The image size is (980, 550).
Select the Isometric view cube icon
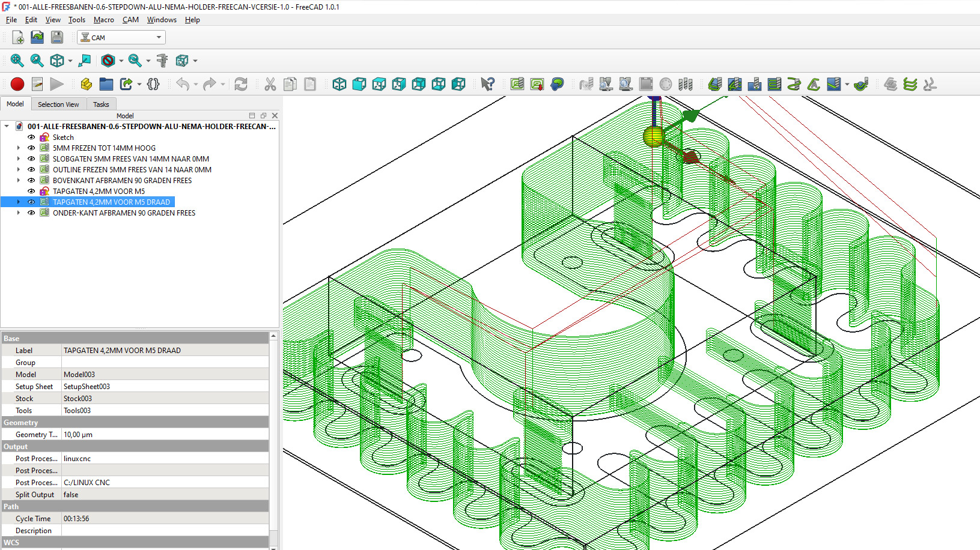(x=339, y=85)
